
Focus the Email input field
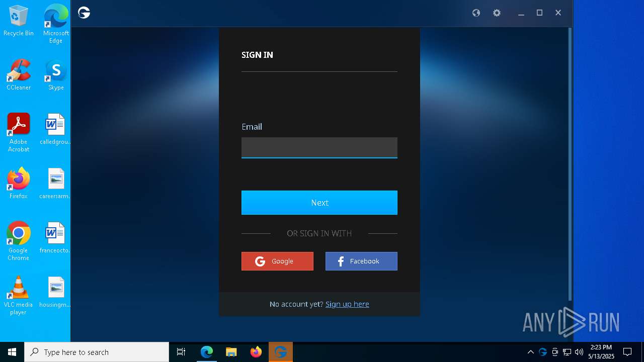coord(319,148)
